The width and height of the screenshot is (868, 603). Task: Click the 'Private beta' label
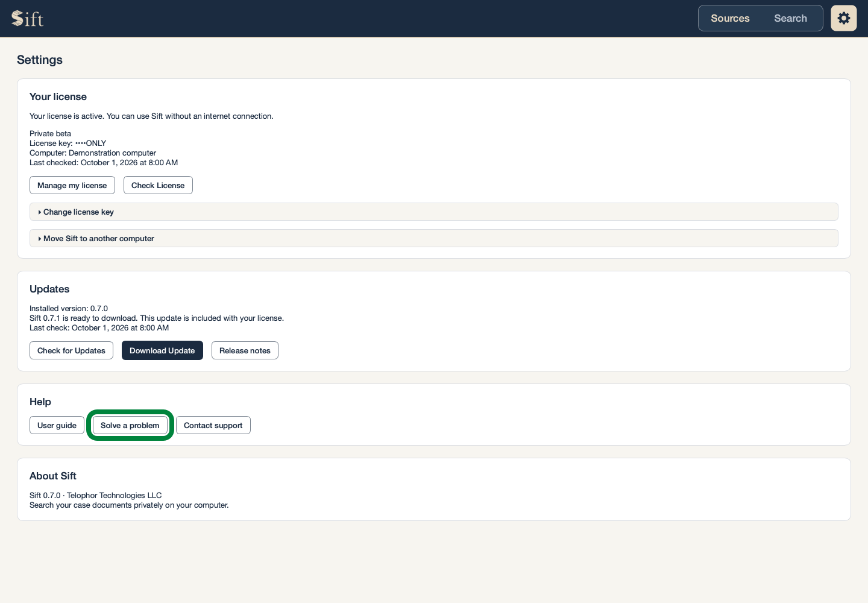pyautogui.click(x=50, y=134)
